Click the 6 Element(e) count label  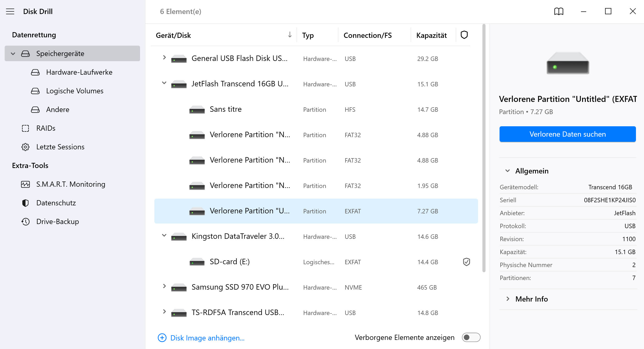pos(181,12)
